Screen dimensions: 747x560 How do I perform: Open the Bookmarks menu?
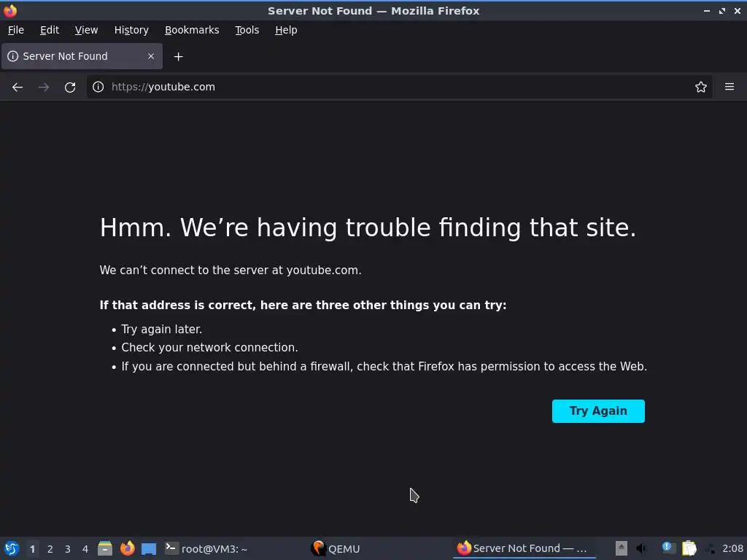point(192,30)
